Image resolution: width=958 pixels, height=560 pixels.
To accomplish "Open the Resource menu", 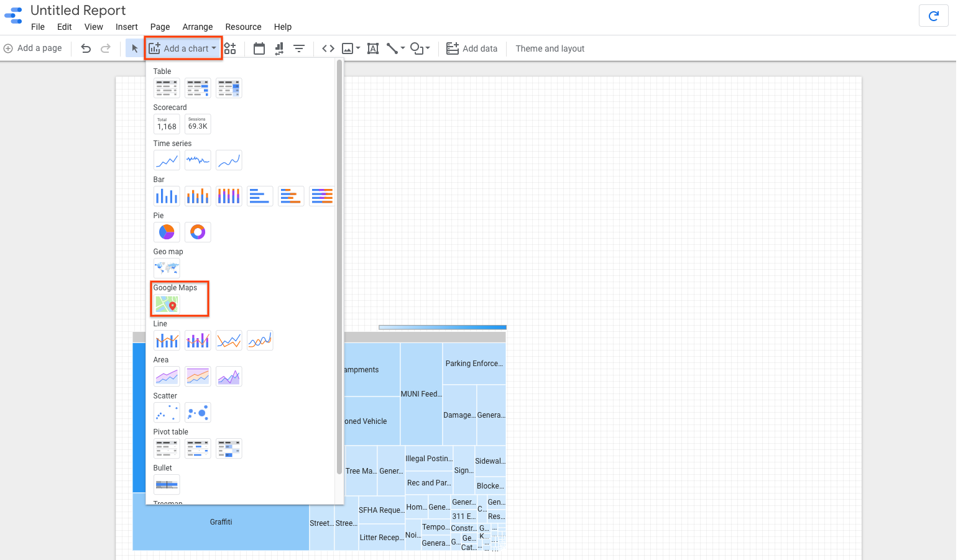I will point(243,27).
